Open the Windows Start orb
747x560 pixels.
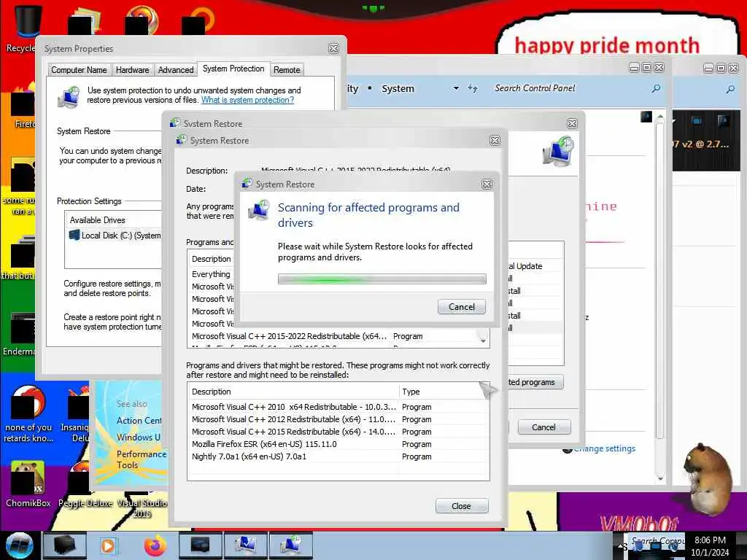point(19,545)
